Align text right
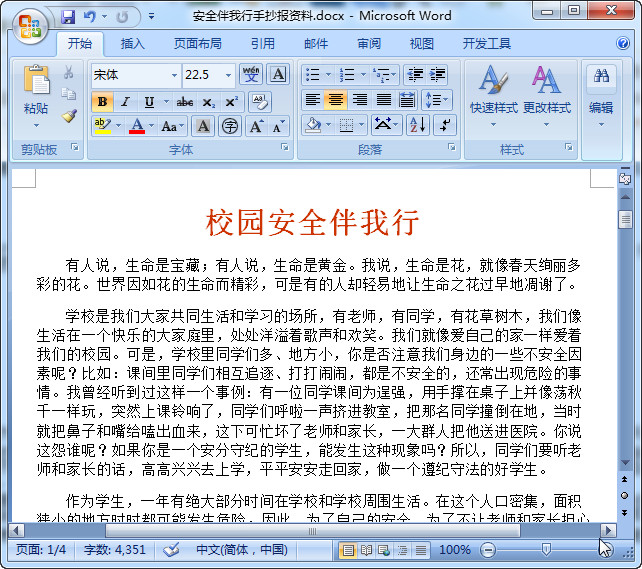The width and height of the screenshot is (642, 569). pos(360,99)
